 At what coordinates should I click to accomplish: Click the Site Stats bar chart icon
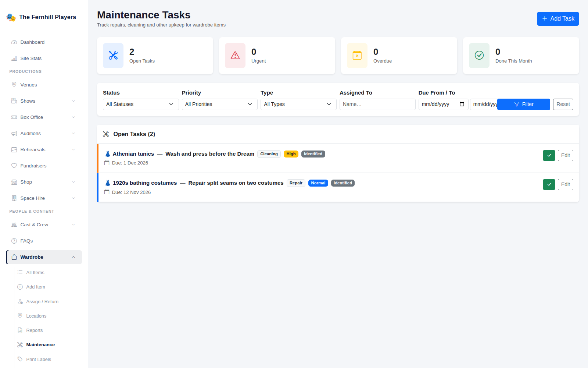pyautogui.click(x=14, y=59)
